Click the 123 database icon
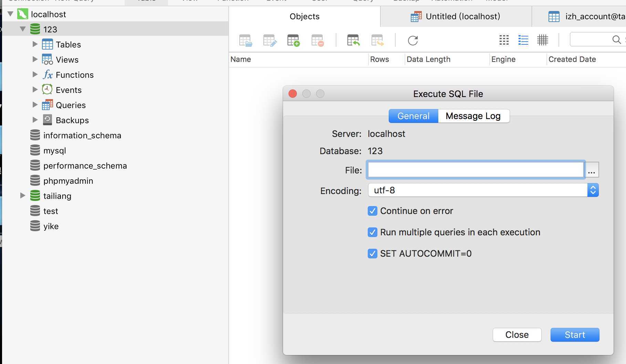This screenshot has height=364, width=626. coord(35,29)
